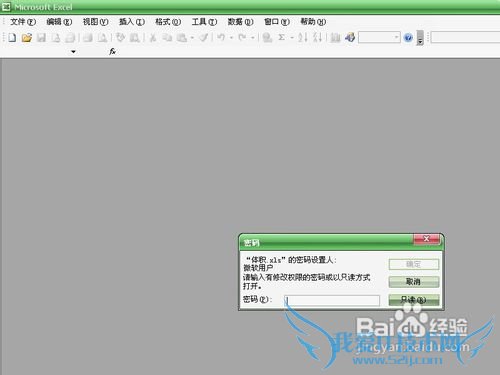
Task: Open the 帮助(H) menu
Action: 313,22
